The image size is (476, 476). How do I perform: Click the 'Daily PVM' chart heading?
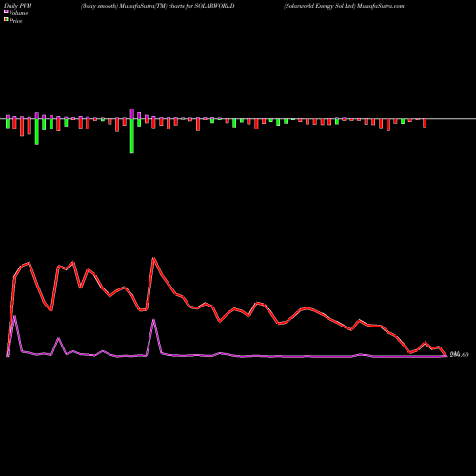[x=18, y=6]
